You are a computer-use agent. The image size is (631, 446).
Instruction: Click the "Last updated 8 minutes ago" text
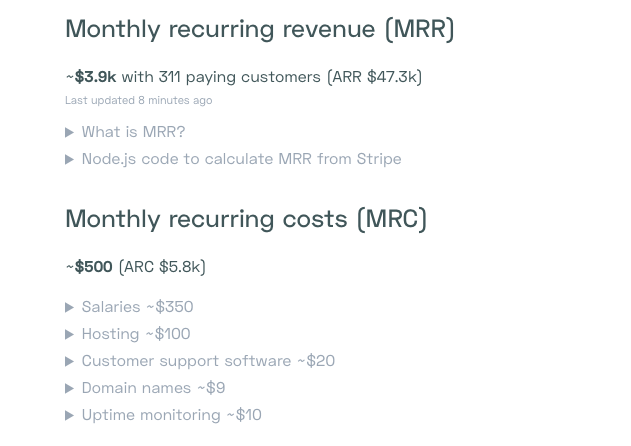point(138,100)
